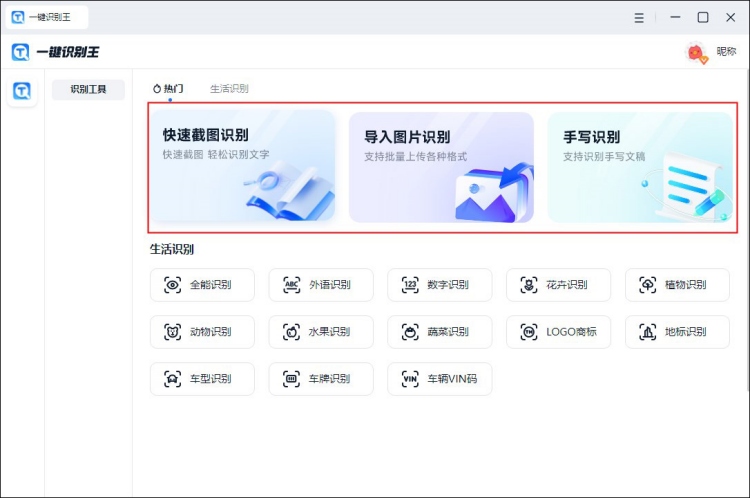The width and height of the screenshot is (750, 498).
Task: Click the 一键识别王 title bar tab
Action: [x=47, y=17]
